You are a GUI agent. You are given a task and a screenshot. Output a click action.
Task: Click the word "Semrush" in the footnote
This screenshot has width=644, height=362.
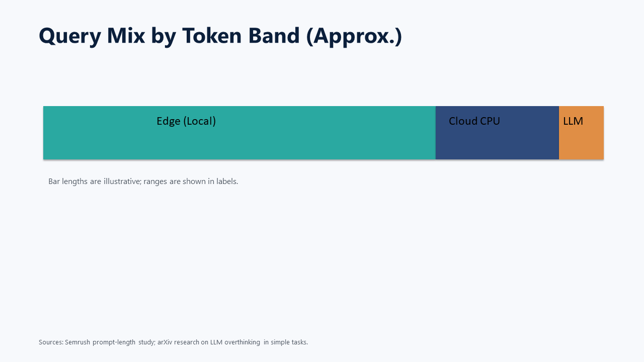pos(77,342)
